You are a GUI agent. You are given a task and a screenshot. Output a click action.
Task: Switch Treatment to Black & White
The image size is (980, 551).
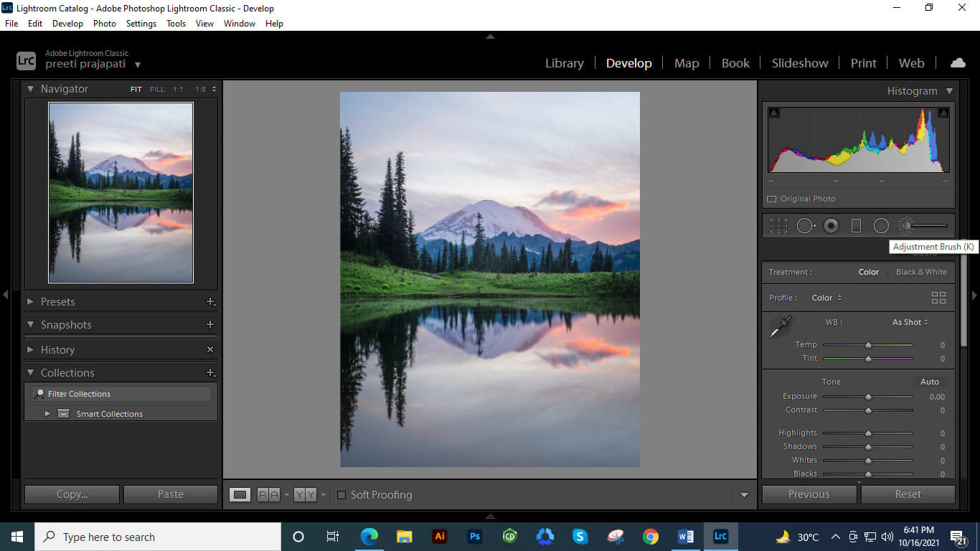[921, 272]
